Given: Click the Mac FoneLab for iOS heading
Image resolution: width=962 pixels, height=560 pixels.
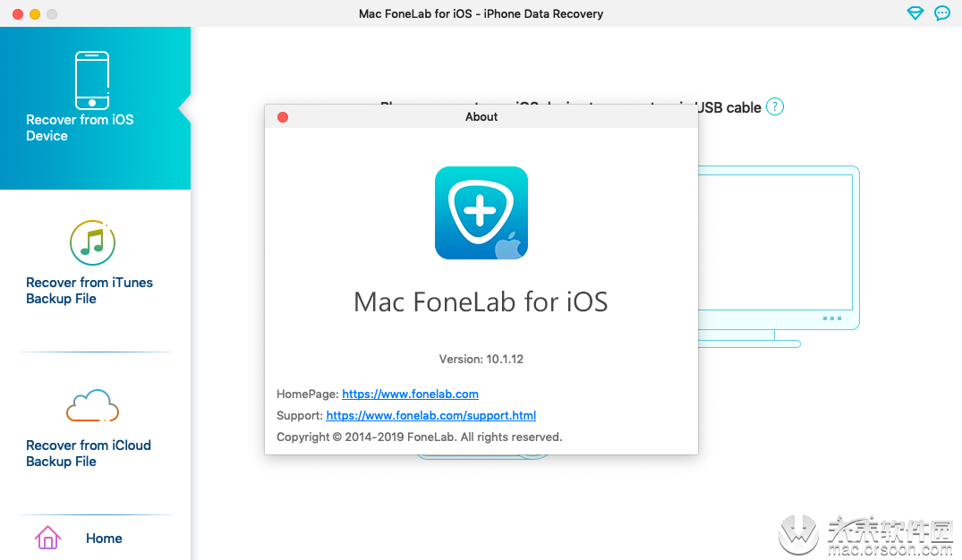Looking at the screenshot, I should click(x=481, y=301).
